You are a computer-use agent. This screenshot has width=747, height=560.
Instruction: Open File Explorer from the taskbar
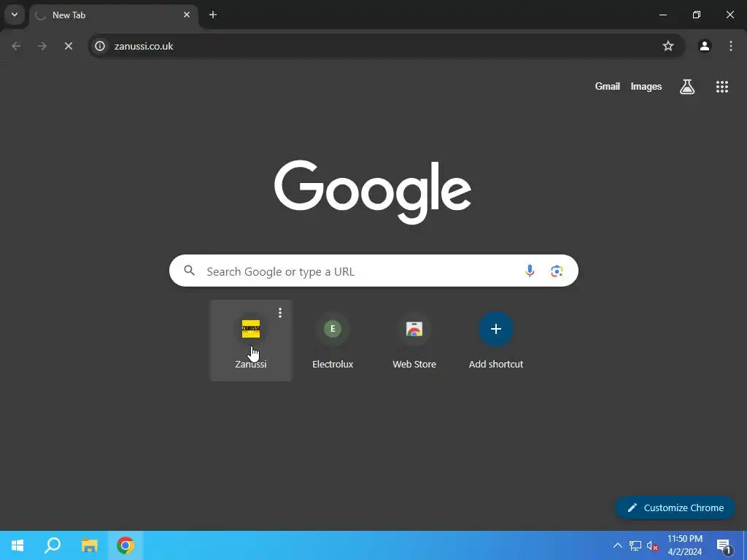pyautogui.click(x=89, y=545)
